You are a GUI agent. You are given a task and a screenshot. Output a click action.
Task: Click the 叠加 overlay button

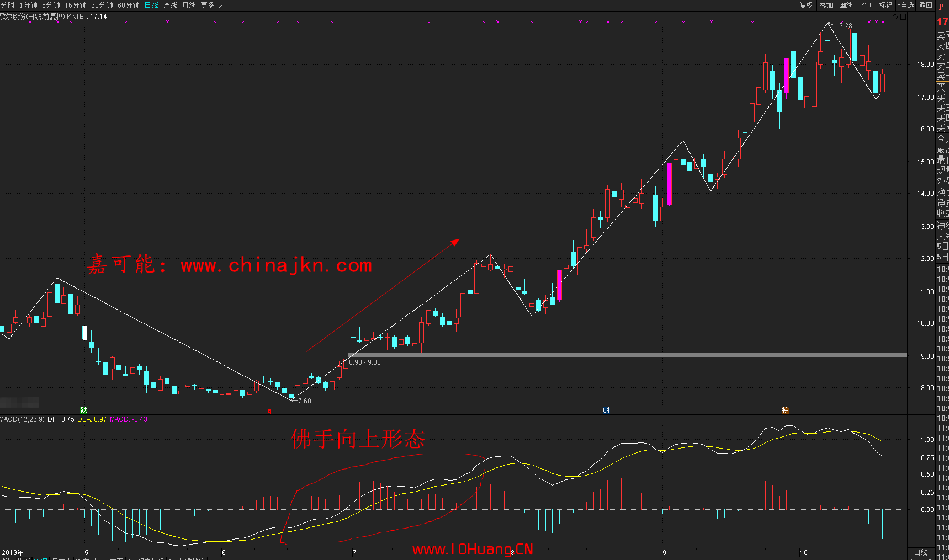pyautogui.click(x=826, y=5)
